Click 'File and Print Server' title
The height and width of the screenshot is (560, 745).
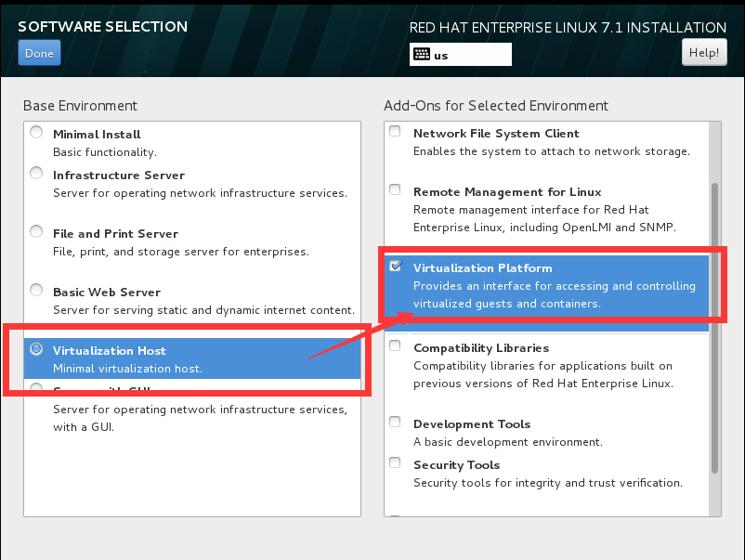(x=115, y=234)
